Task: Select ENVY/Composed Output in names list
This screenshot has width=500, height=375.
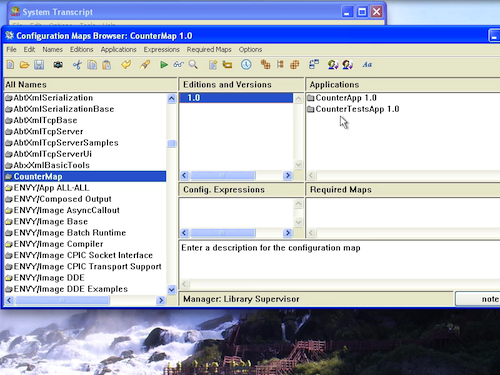Action: (x=85, y=199)
